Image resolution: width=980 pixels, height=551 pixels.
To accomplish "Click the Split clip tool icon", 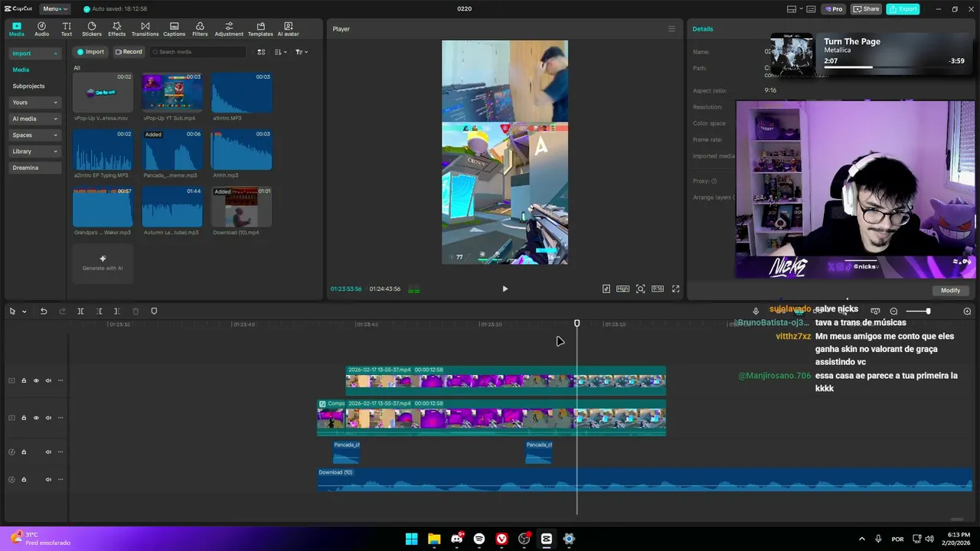I will [x=80, y=311].
